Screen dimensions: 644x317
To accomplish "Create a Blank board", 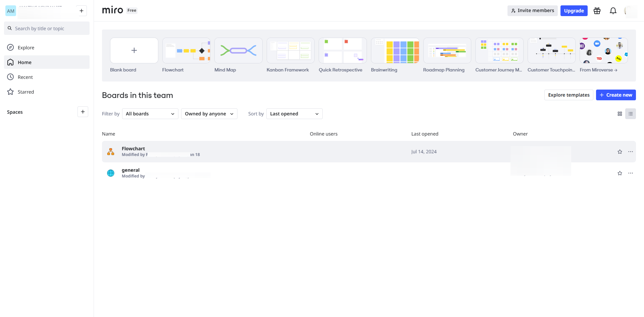I will coord(134,50).
